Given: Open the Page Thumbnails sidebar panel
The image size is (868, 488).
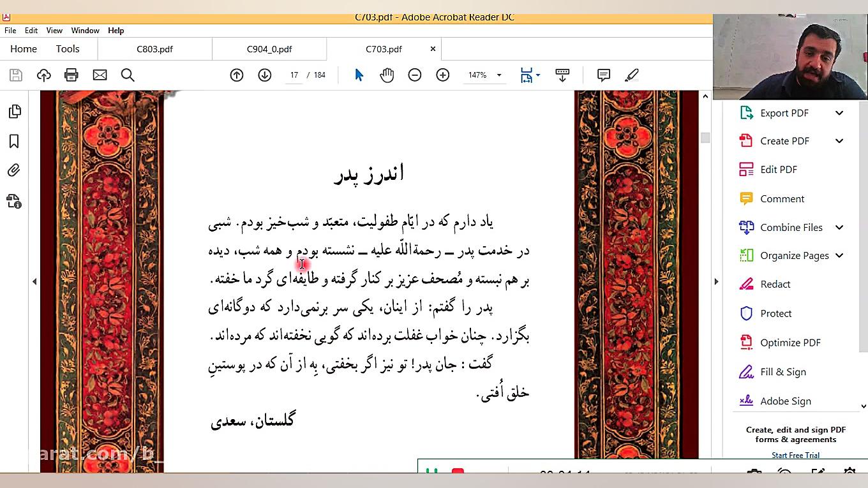Looking at the screenshot, I should coord(15,111).
